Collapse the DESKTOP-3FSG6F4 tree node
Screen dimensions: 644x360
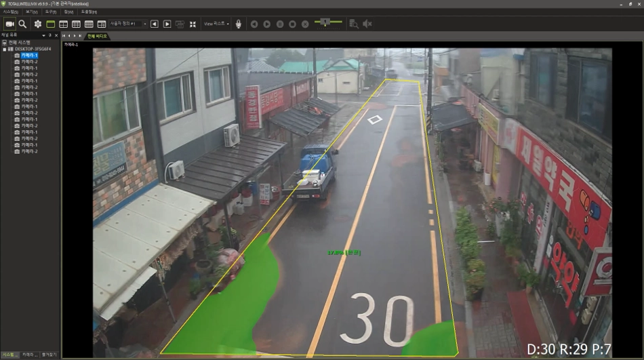pyautogui.click(x=5, y=49)
